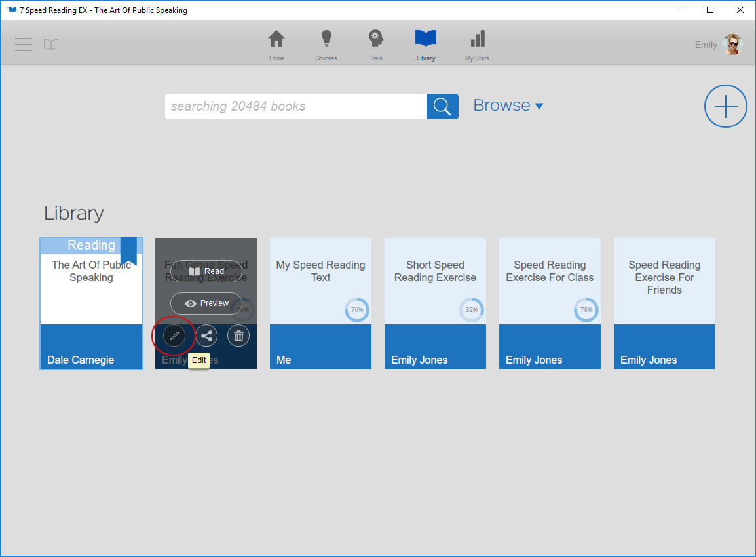
Task: Open the hamburger menu
Action: [x=24, y=45]
